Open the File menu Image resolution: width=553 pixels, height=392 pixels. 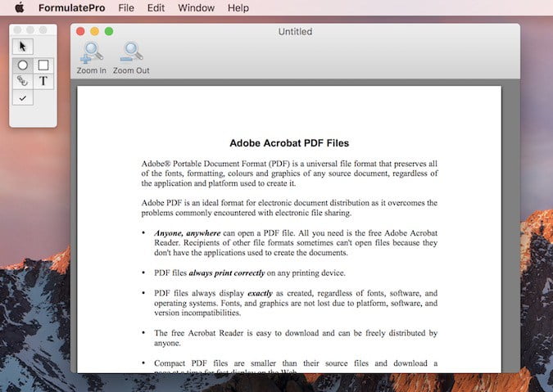coord(126,7)
